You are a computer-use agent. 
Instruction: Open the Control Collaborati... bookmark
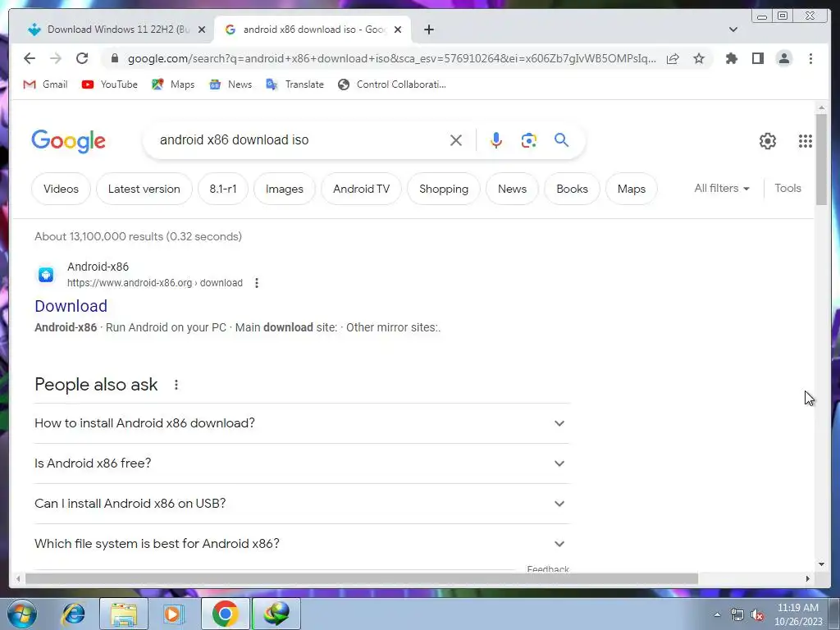click(392, 84)
